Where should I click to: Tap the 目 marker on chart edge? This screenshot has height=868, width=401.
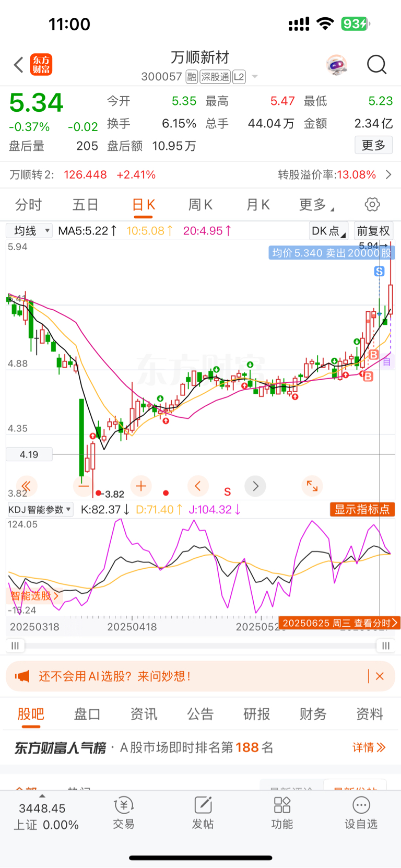click(x=387, y=361)
